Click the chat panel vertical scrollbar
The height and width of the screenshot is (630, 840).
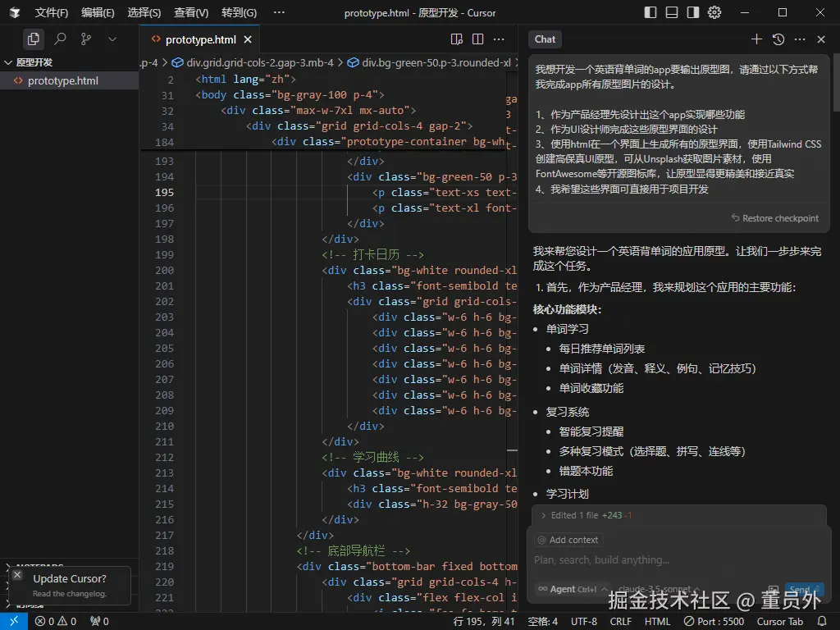(x=836, y=83)
